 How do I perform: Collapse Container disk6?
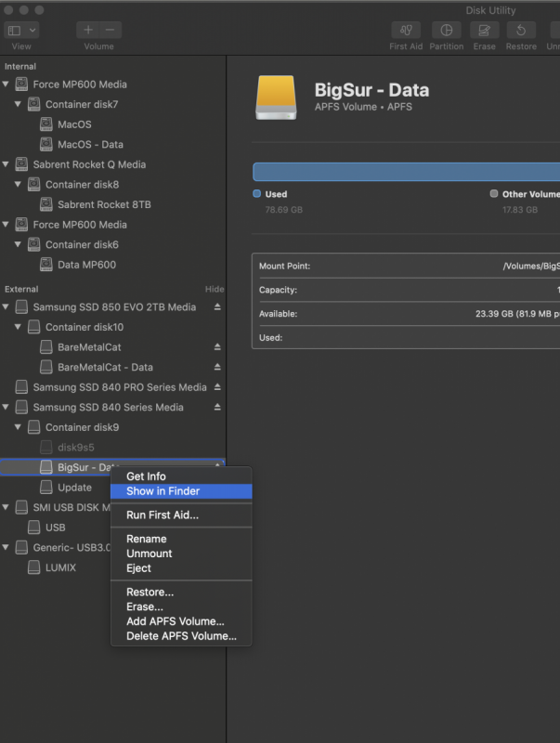tap(18, 244)
